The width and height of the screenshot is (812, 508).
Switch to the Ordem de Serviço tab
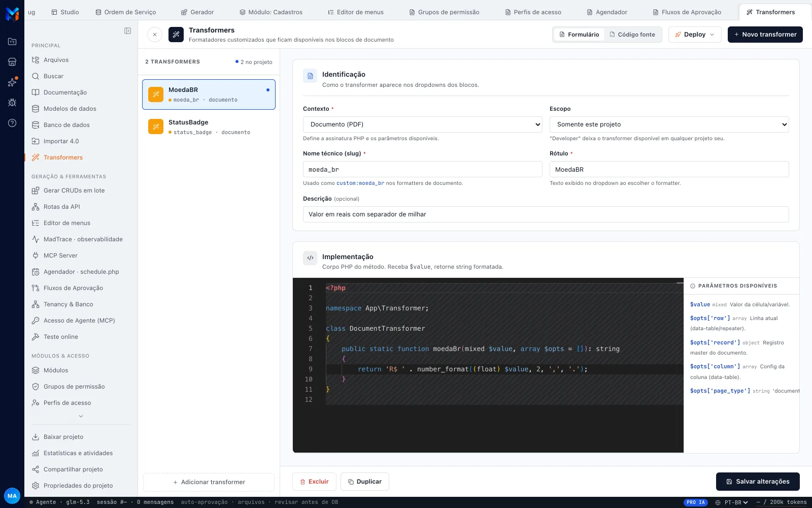(x=126, y=12)
